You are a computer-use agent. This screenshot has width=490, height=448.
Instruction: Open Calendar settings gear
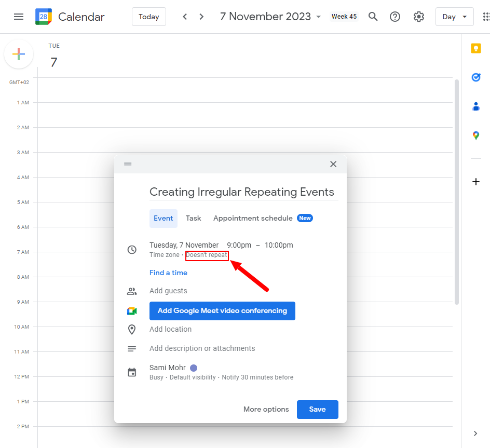point(418,16)
